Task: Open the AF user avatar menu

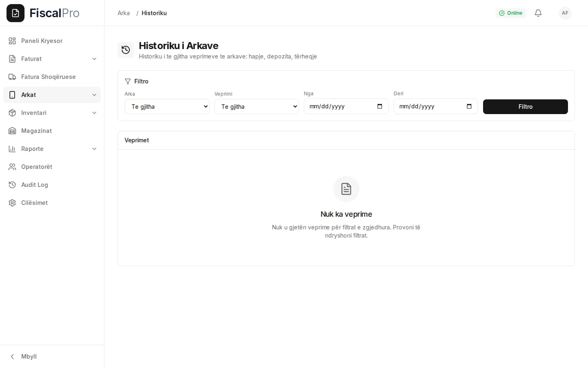Action: point(565,13)
